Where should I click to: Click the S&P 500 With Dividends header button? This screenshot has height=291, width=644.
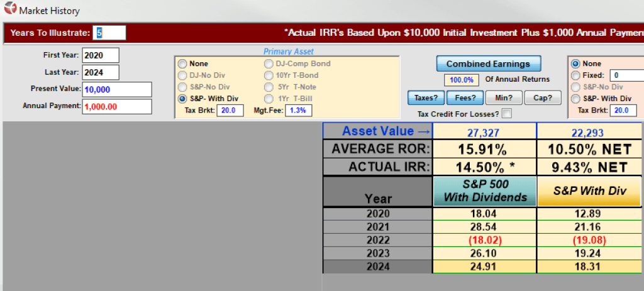point(485,191)
